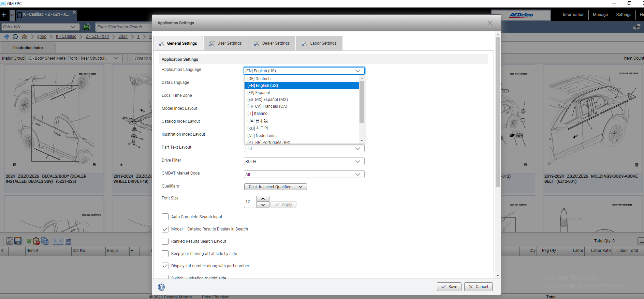Decrease font size with down stepper
The image size is (644, 299).
[x=263, y=205]
